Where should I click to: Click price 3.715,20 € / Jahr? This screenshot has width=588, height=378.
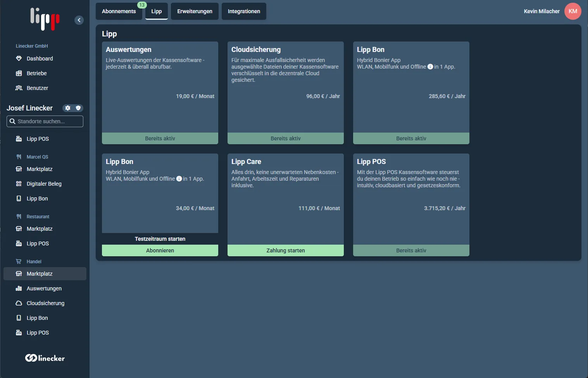coord(445,208)
